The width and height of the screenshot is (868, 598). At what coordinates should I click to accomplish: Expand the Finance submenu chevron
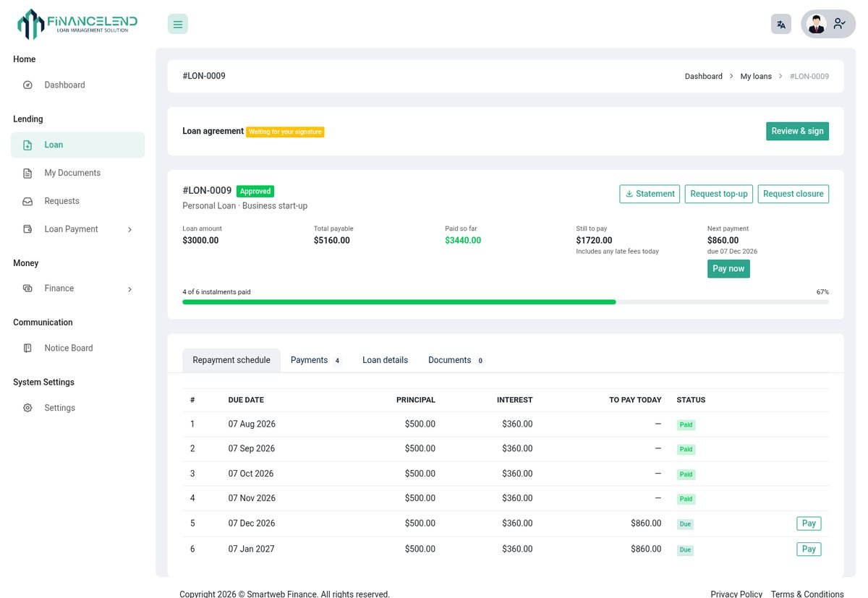pos(129,289)
